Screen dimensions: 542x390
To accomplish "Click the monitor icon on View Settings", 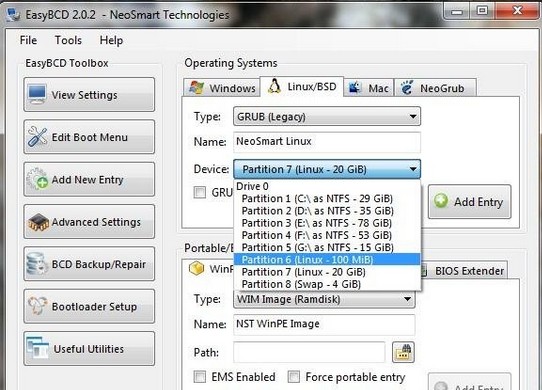I will point(37,94).
